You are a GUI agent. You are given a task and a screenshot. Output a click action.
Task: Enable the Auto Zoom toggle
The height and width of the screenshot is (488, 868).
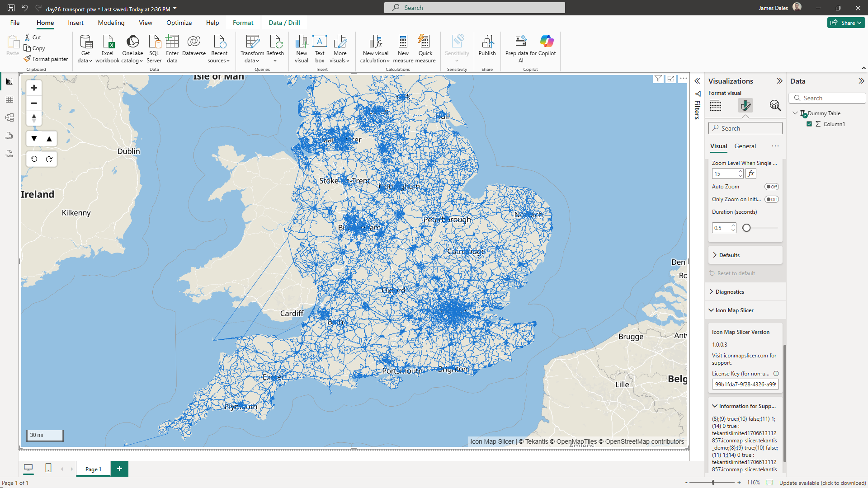(772, 186)
